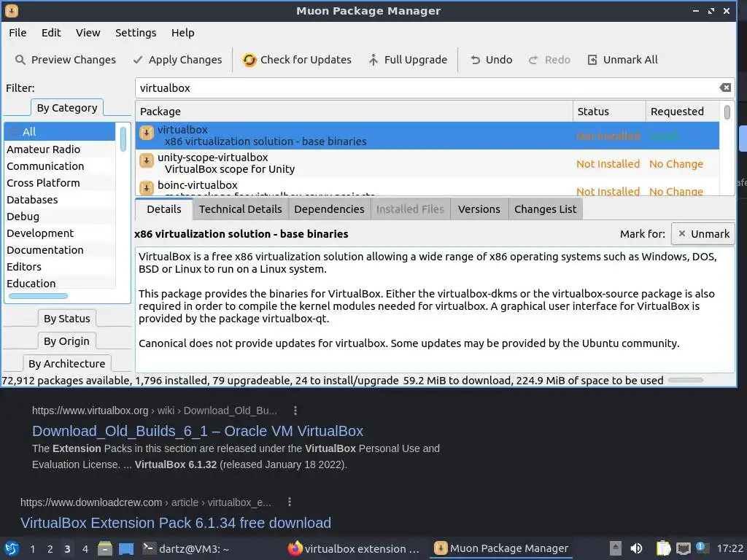Undo the last marking
This screenshot has height=560, width=747.
491,60
